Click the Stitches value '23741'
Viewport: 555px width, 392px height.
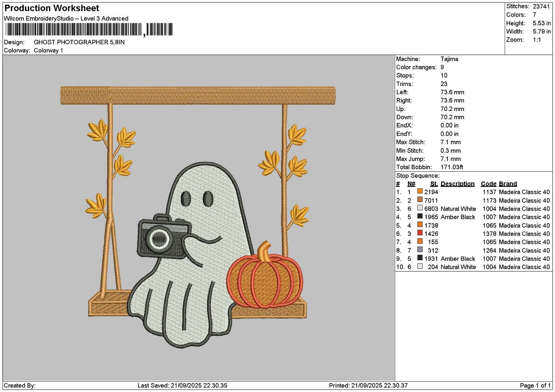(x=542, y=7)
